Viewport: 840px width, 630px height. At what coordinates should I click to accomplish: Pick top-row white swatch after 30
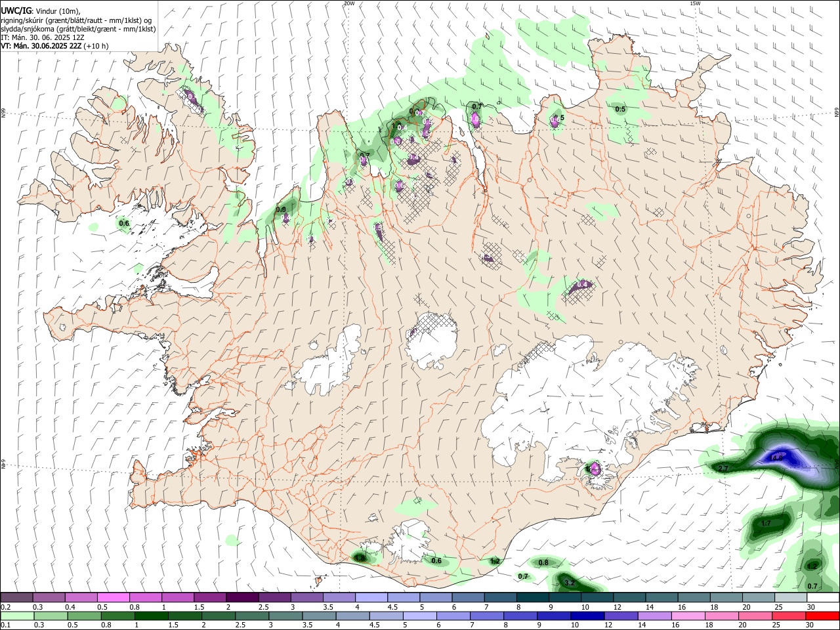click(x=822, y=598)
